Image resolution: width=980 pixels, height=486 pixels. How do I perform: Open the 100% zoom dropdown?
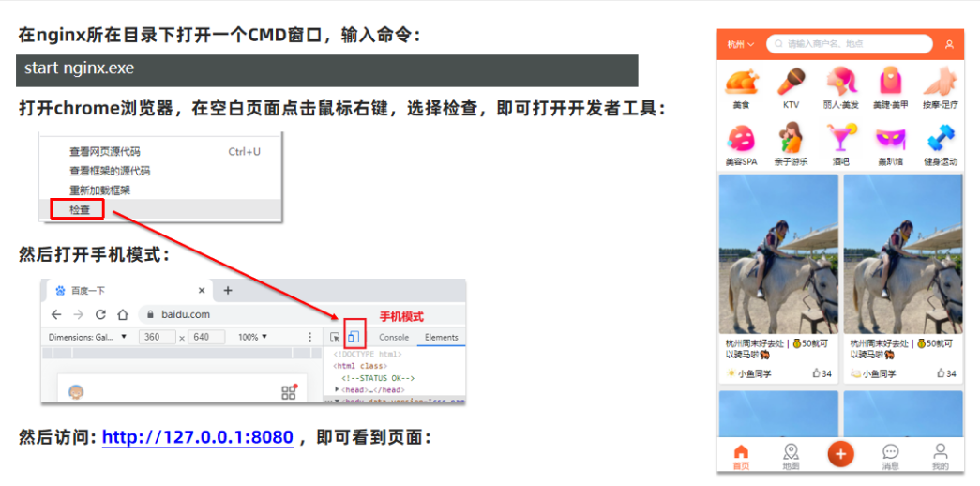[252, 337]
